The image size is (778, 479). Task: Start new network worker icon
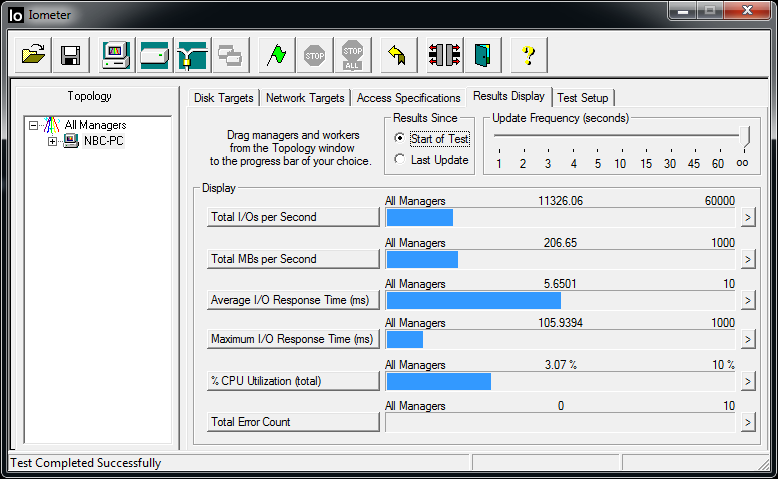(193, 55)
